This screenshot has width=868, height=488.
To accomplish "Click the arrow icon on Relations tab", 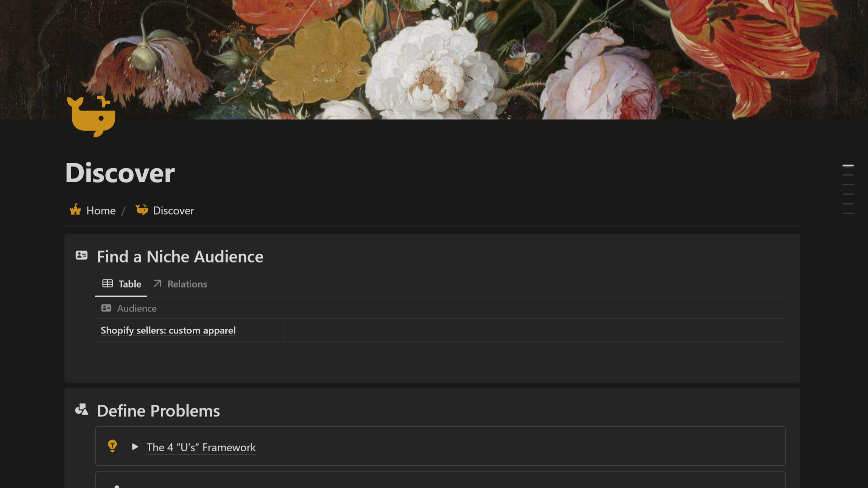I will (157, 283).
